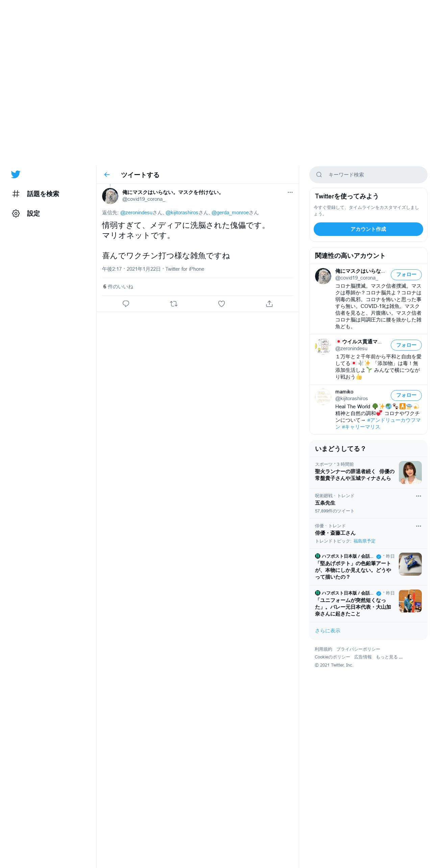Viewport: 434px width, 868px height.
Task: Reply to the tweet via speech bubble icon
Action: coord(126,304)
